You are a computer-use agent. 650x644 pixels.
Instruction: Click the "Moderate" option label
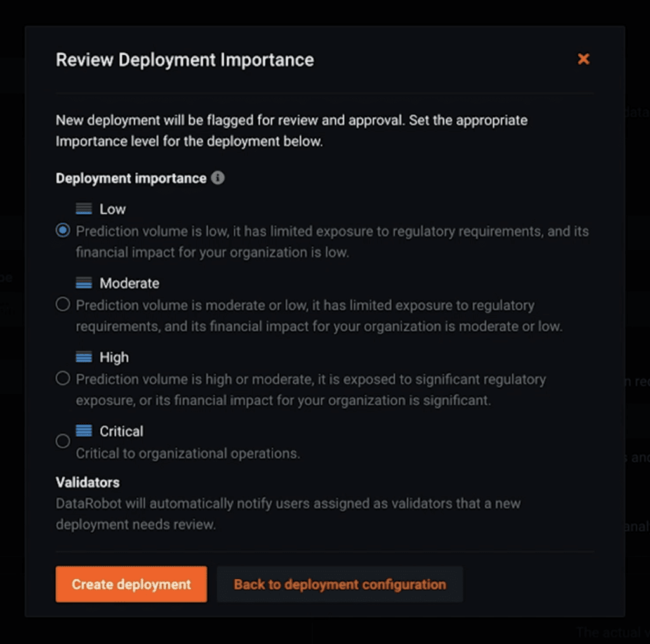(129, 283)
